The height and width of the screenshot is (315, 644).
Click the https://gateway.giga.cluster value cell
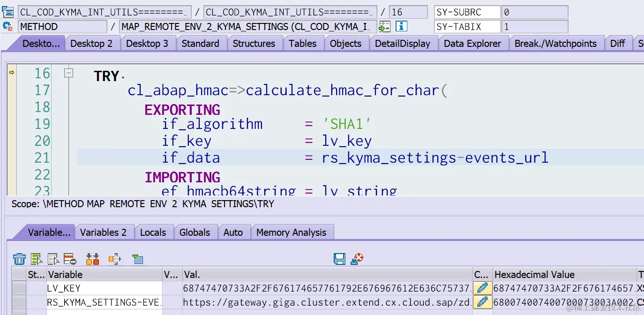coord(327,302)
